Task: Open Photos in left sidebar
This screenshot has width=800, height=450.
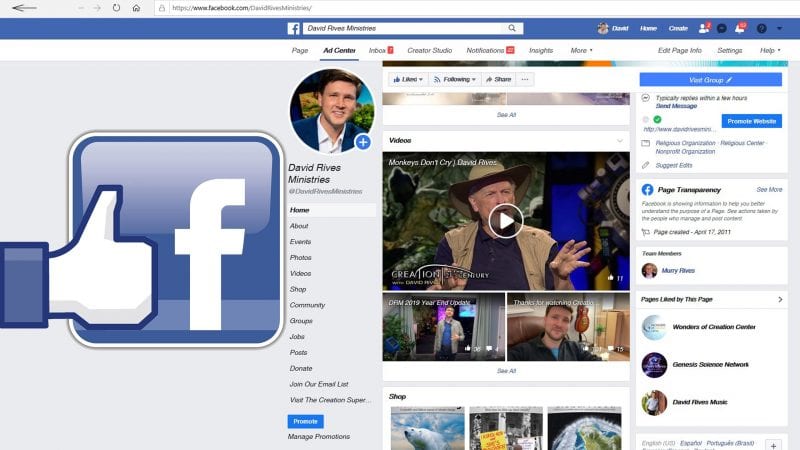Action: (x=301, y=258)
